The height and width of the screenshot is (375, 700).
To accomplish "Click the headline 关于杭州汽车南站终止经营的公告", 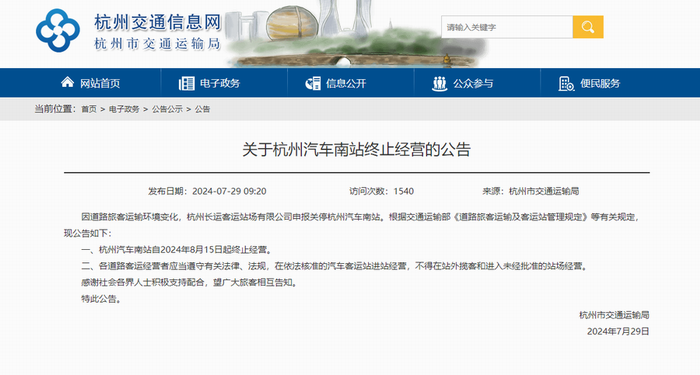I will pyautogui.click(x=356, y=150).
